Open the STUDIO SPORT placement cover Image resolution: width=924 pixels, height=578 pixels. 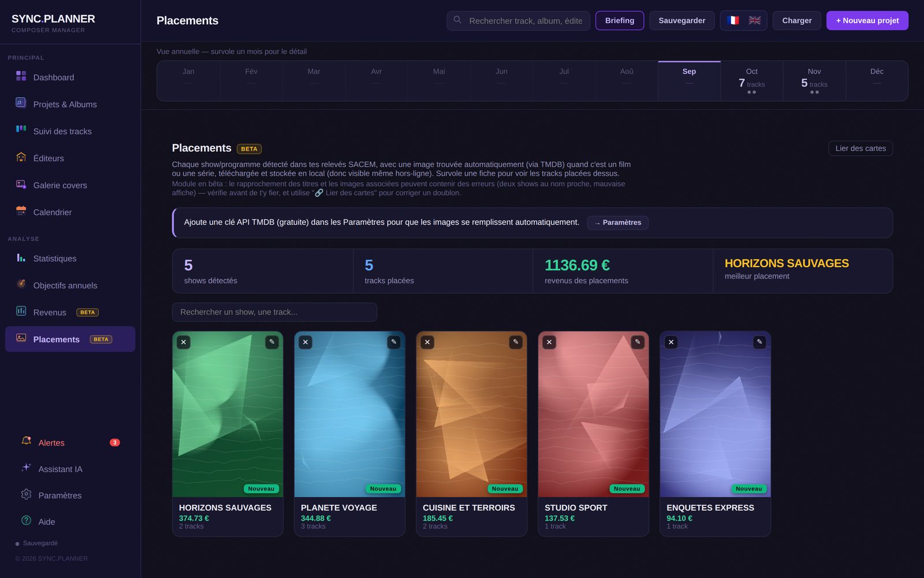click(593, 414)
